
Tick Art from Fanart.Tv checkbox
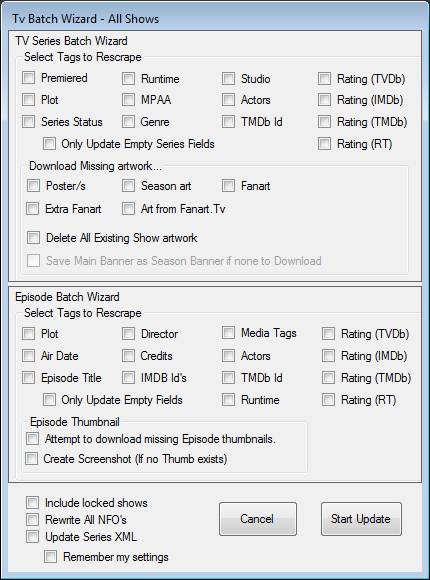click(128, 209)
